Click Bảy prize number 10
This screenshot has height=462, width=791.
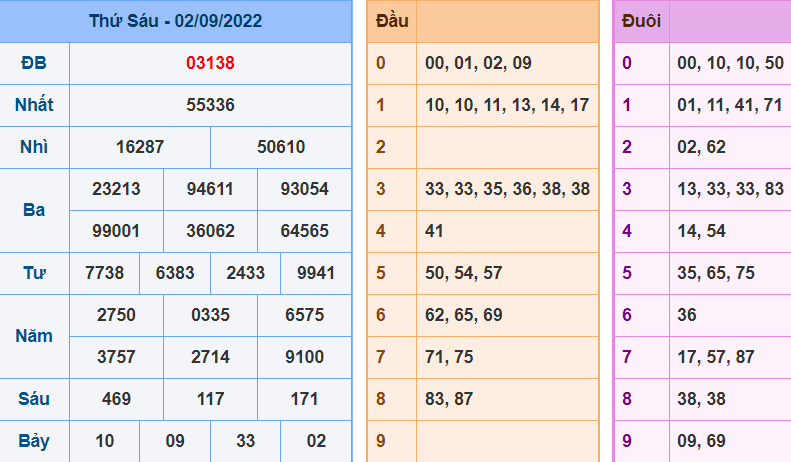pos(104,441)
